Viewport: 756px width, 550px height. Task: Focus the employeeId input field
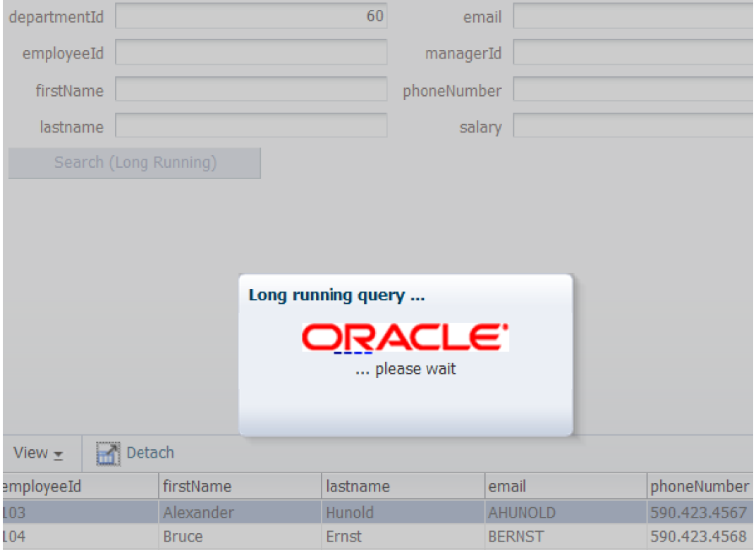251,54
